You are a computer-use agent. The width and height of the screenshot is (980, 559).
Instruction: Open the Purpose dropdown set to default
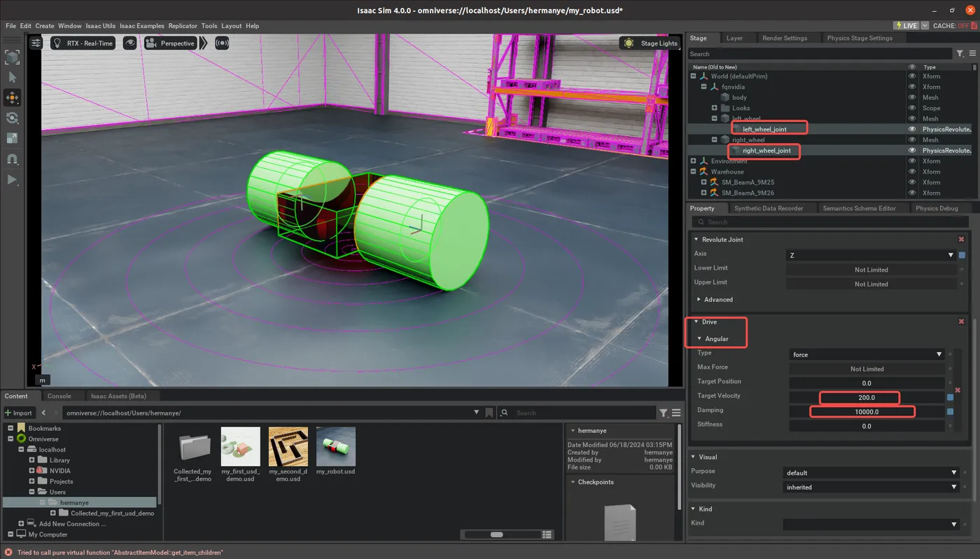point(871,473)
